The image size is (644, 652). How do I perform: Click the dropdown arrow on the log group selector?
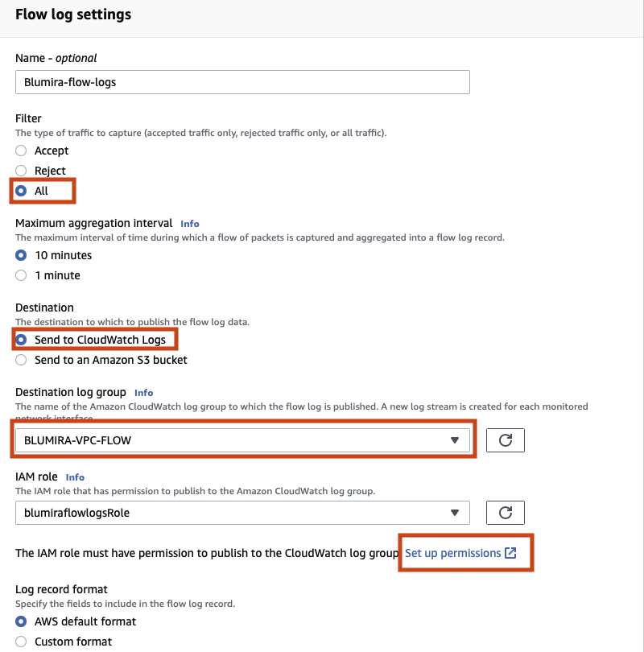456,439
